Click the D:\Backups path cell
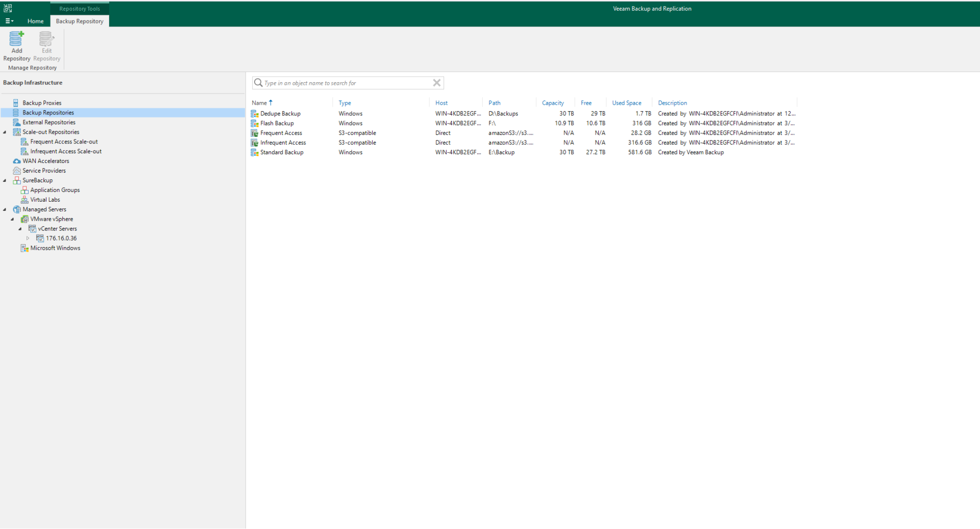The width and height of the screenshot is (980, 529). pyautogui.click(x=503, y=113)
